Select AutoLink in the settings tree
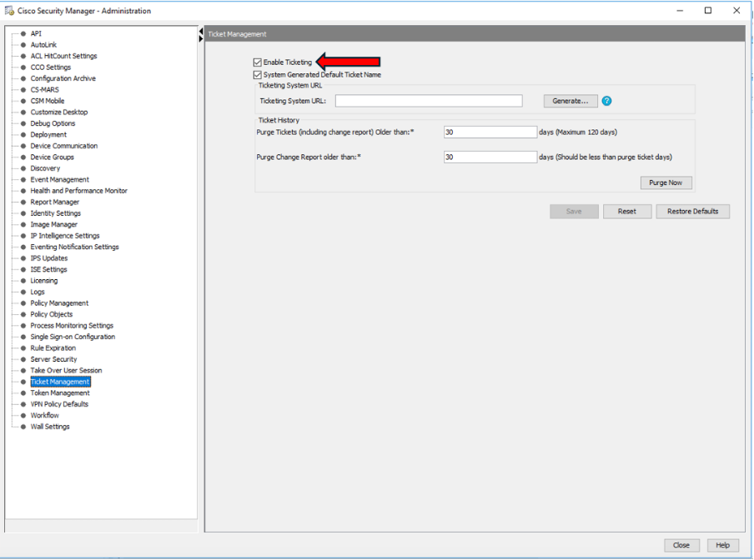Screen dimensions: 754x560 tap(43, 45)
